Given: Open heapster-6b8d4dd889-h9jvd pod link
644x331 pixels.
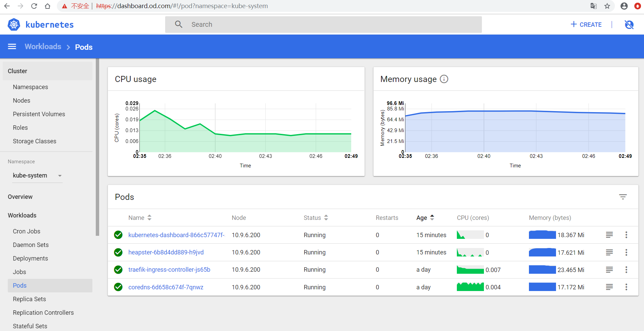Looking at the screenshot, I should pos(166,252).
